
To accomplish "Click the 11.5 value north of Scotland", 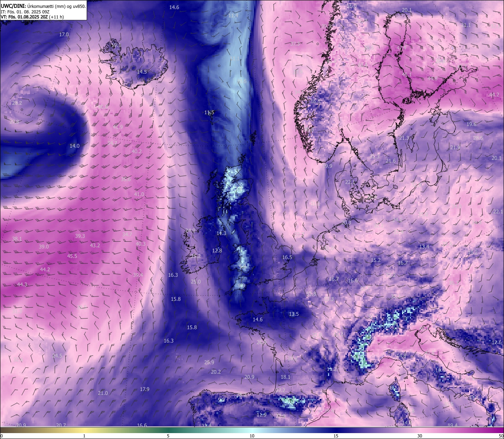I will [209, 113].
